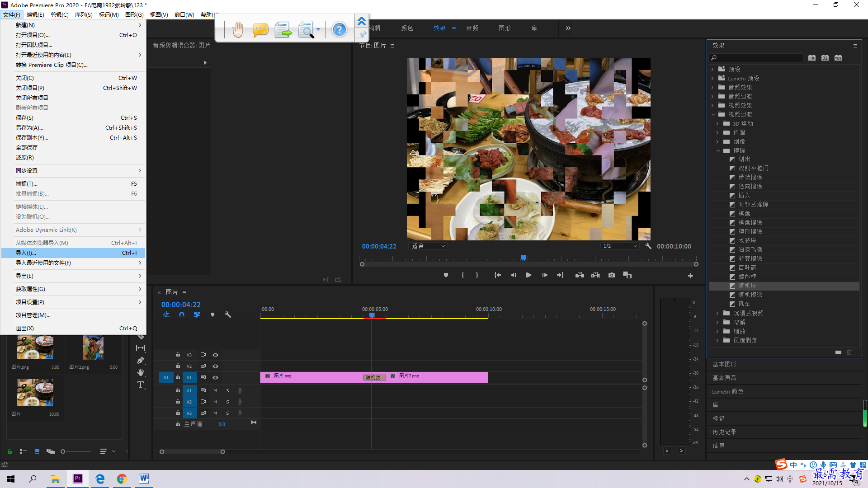Toggle V1 source patching button
The height and width of the screenshot is (488, 868).
(166, 377)
